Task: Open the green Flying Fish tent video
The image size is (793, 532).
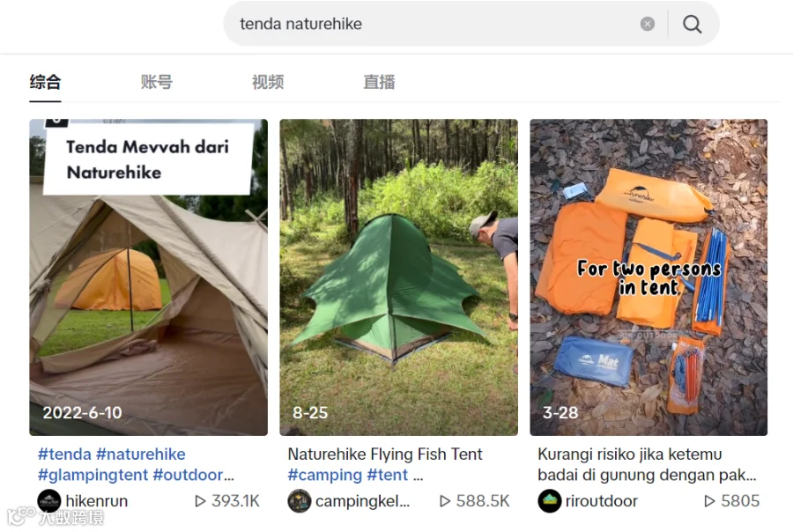Action: click(x=398, y=277)
